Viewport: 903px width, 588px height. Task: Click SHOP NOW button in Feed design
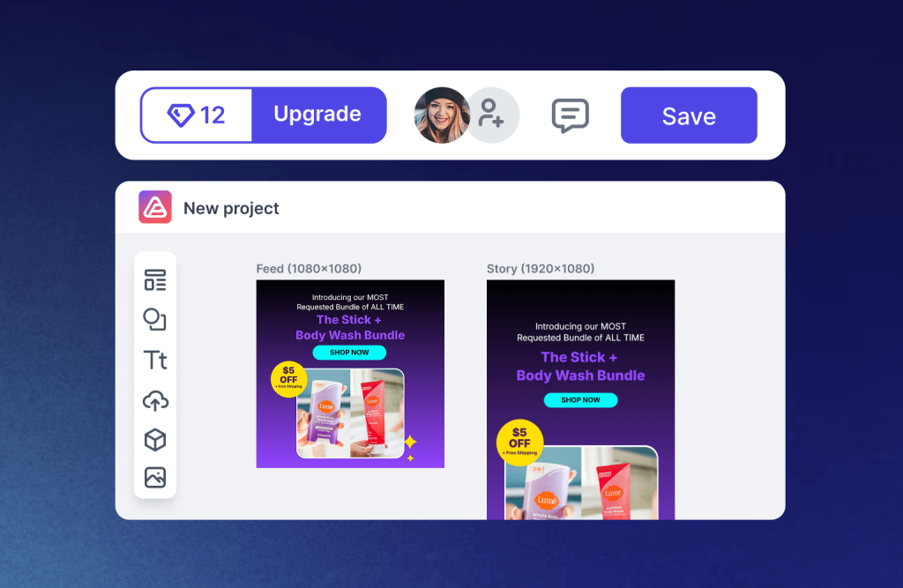point(349,352)
